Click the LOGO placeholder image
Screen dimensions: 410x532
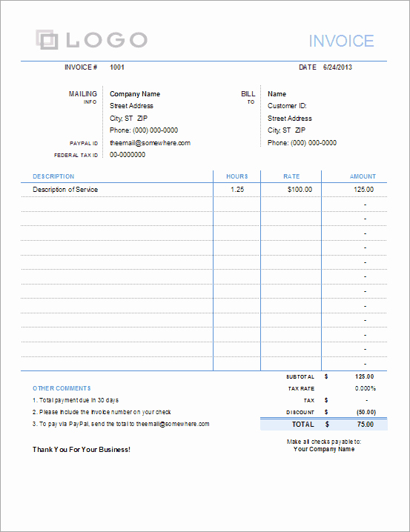pyautogui.click(x=91, y=40)
